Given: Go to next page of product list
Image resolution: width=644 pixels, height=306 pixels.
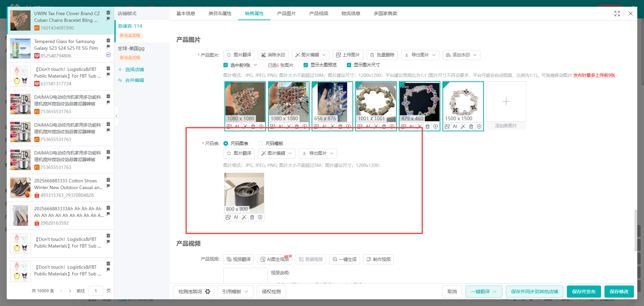Looking at the screenshot, I should pyautogui.click(x=70, y=291).
